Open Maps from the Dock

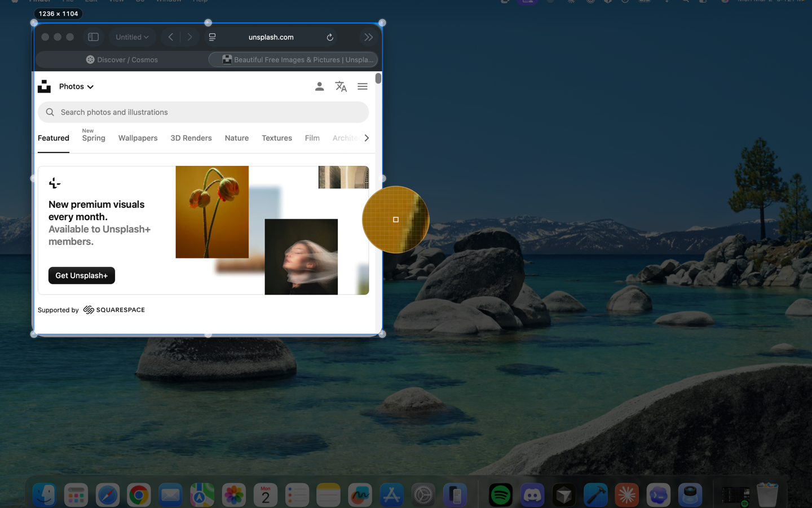click(x=202, y=495)
